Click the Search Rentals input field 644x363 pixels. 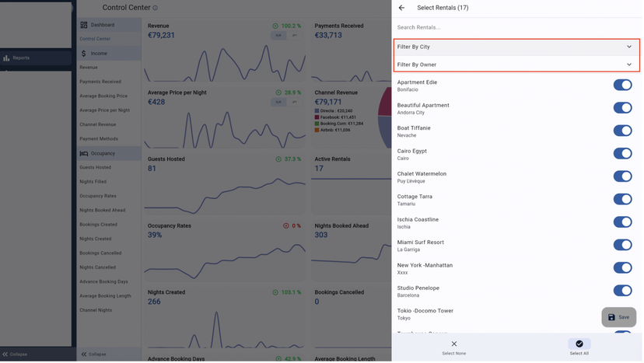click(516, 27)
